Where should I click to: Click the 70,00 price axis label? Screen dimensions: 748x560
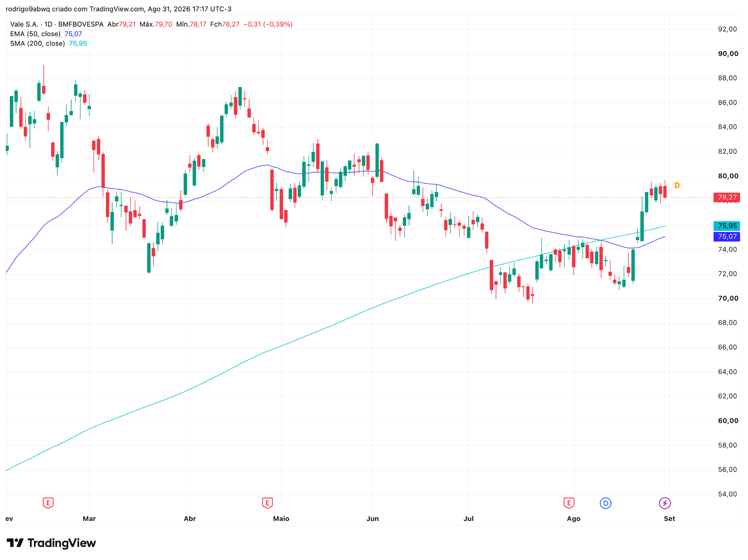pos(728,298)
